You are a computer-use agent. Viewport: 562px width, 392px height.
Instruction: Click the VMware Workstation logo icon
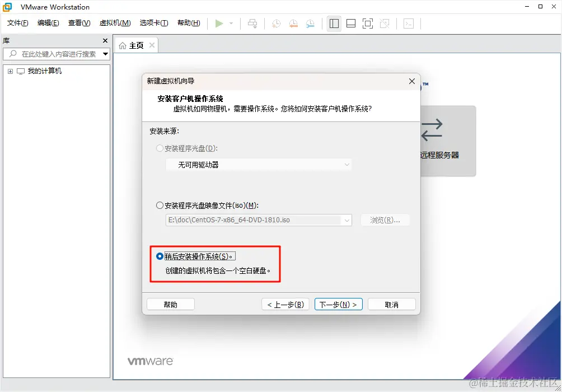[x=7, y=7]
